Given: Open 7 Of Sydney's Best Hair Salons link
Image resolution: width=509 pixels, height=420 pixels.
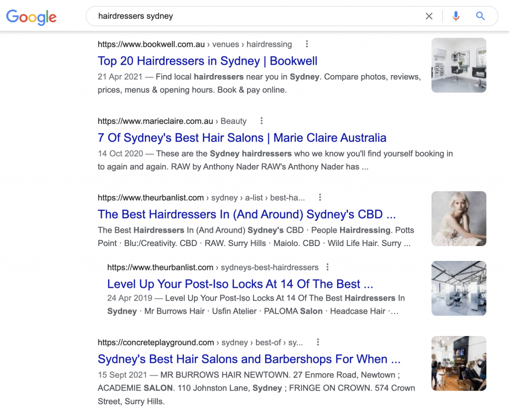Looking at the screenshot, I should point(242,138).
